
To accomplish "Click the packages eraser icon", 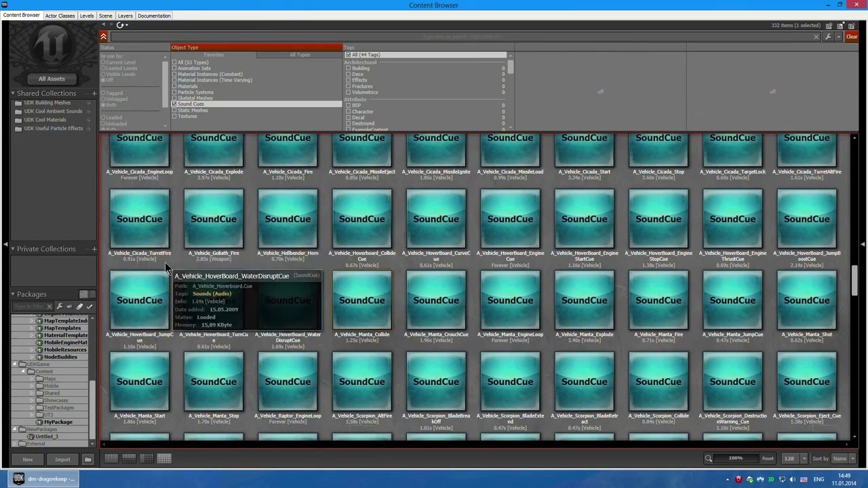I will coord(79,306).
